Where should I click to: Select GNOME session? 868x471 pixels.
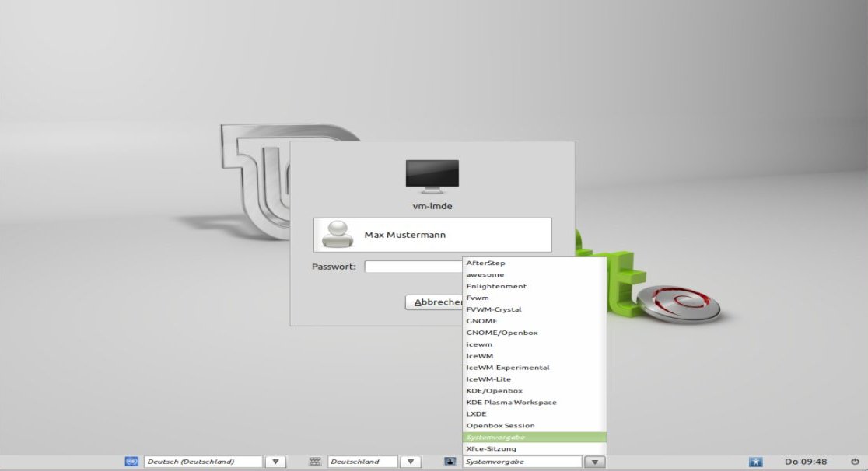(x=534, y=321)
